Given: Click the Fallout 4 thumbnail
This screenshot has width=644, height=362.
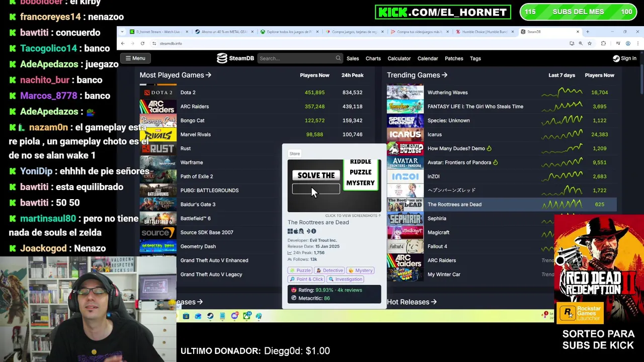Looking at the screenshot, I should click(x=405, y=246).
